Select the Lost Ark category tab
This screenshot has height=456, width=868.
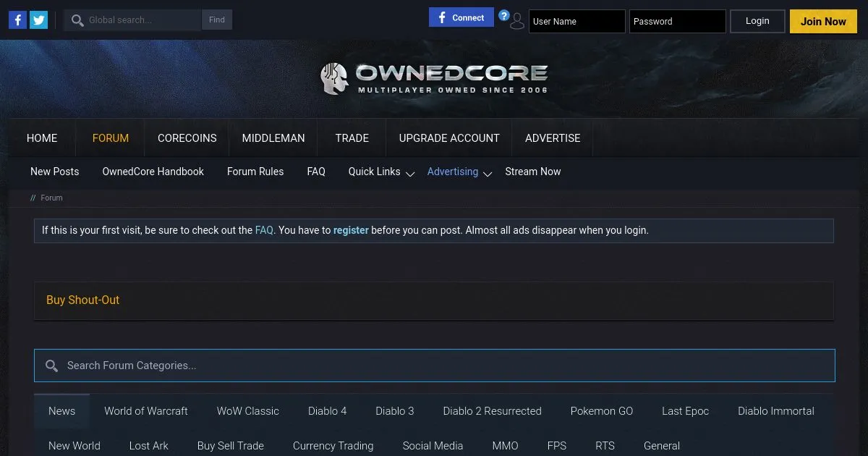149,446
